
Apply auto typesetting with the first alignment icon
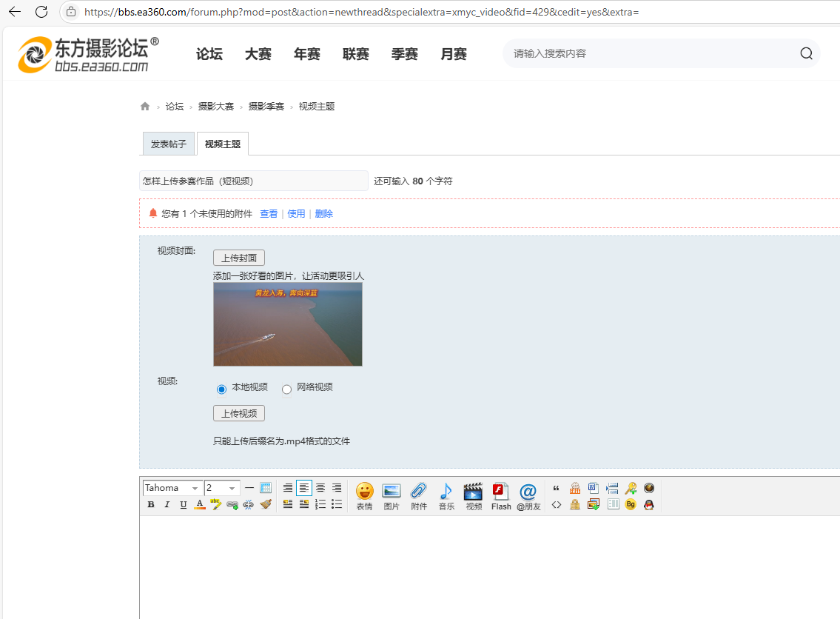288,488
